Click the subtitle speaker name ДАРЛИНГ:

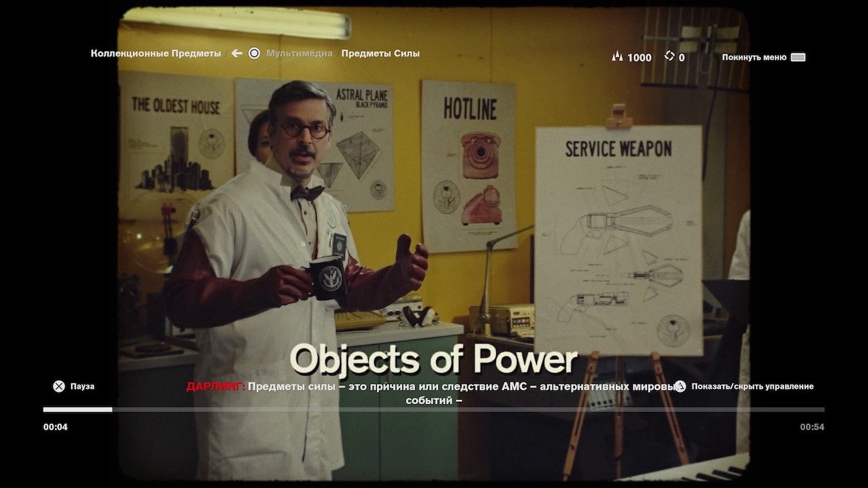[x=216, y=386]
